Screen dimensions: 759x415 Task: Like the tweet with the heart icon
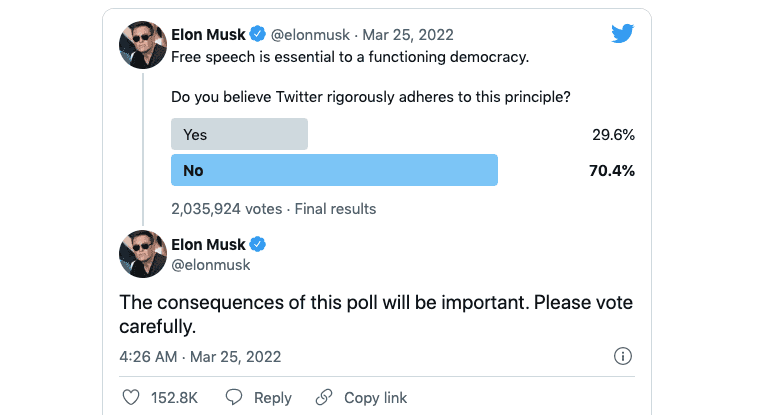coord(131,398)
